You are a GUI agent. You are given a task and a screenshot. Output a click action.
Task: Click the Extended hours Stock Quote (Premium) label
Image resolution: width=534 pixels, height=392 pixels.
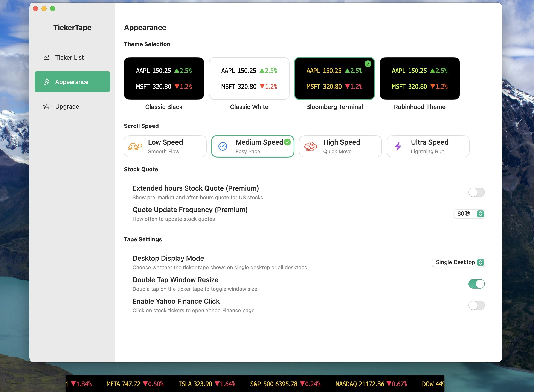tap(196, 188)
